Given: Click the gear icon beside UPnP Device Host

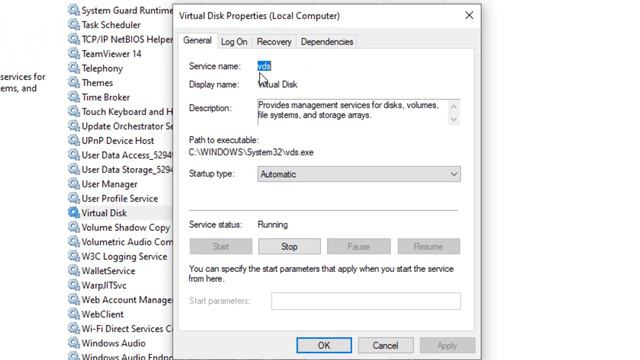Looking at the screenshot, I should pyautogui.click(x=74, y=140).
